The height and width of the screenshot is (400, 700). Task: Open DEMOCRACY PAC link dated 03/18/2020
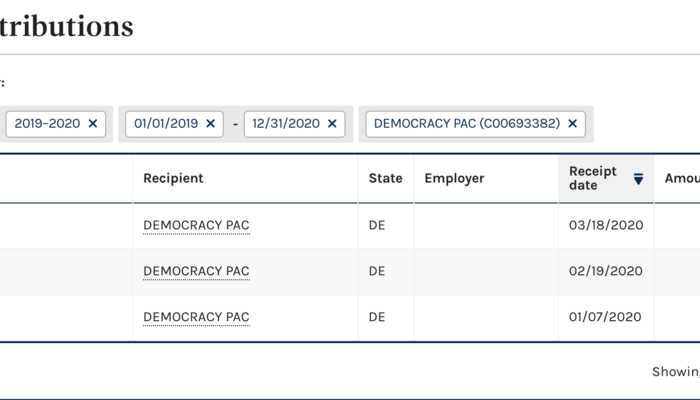196,225
